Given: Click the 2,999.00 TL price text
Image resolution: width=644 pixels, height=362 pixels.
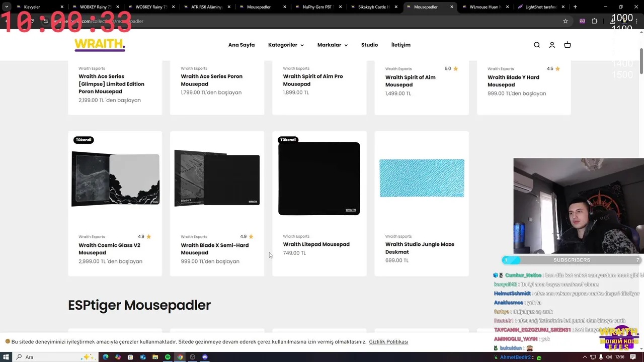Looking at the screenshot, I should (110, 261).
